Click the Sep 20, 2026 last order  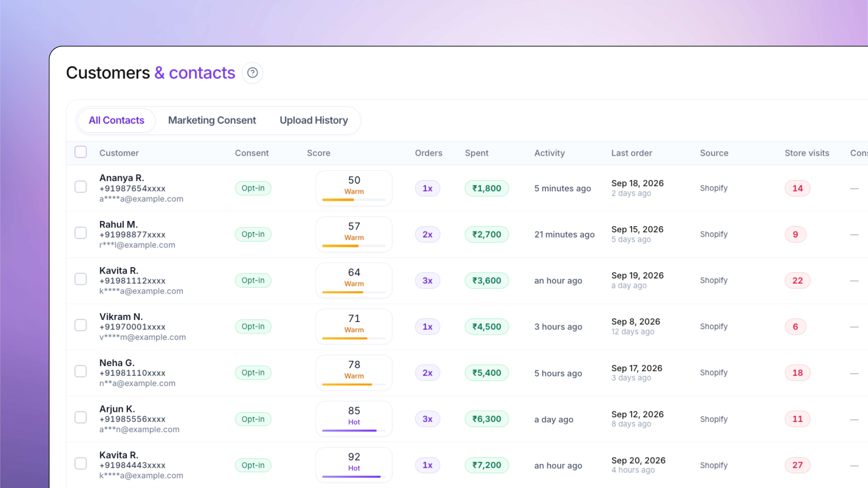coord(639,460)
